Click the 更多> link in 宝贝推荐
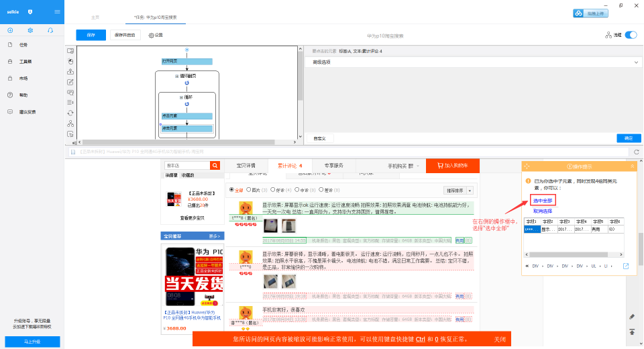Image resolution: width=644 pixels, height=349 pixels. coord(215,236)
